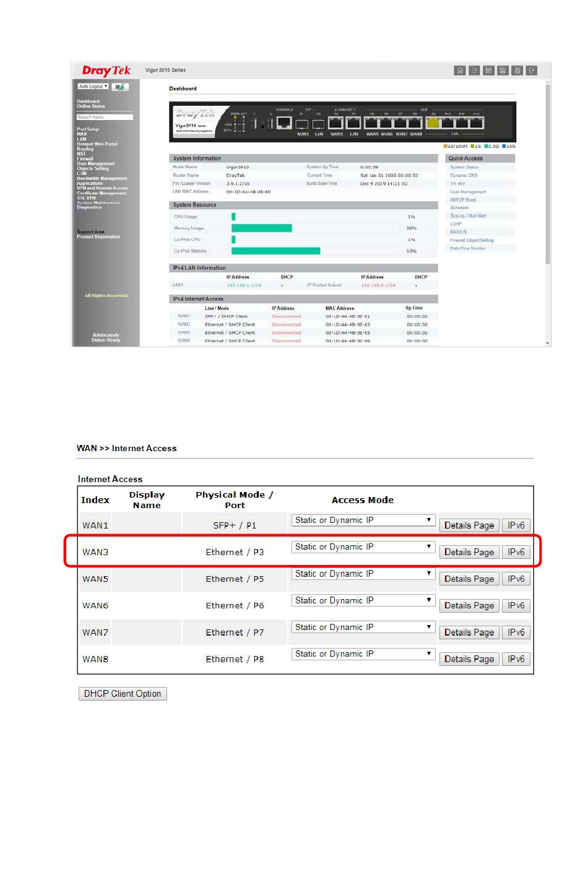Open Data Flow Monitor quick link
The image size is (588, 872).
(468, 248)
